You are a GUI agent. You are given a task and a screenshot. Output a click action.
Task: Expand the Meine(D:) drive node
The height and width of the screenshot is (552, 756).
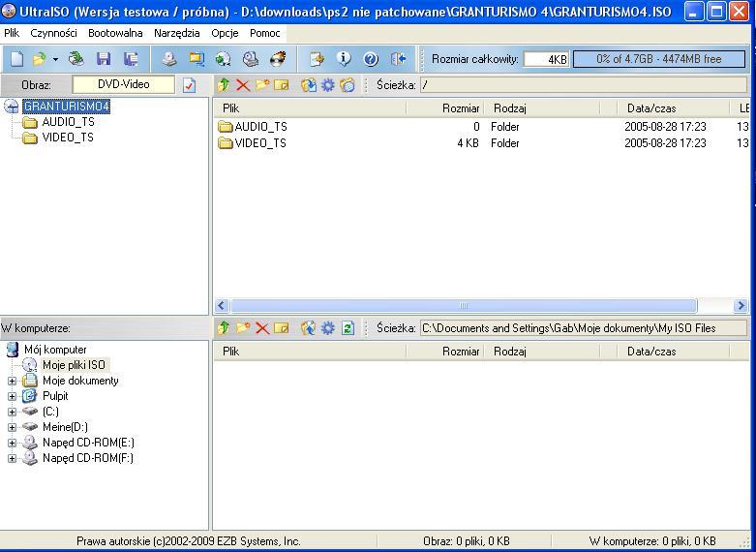(x=12, y=427)
